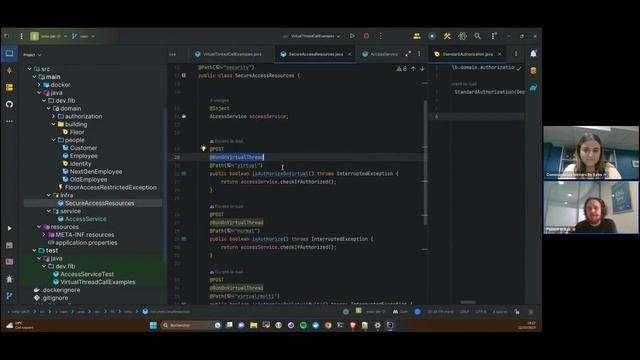Open the GitHub tool window icon

coord(9,104)
